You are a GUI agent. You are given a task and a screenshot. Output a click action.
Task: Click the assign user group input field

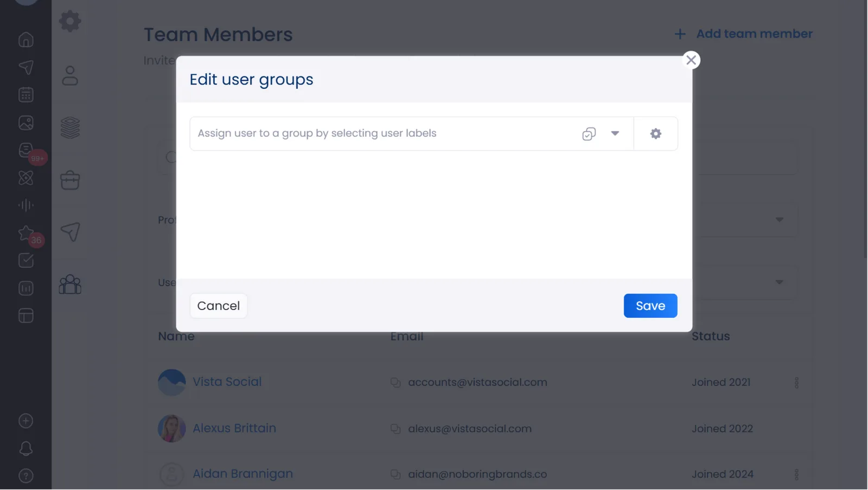click(380, 133)
